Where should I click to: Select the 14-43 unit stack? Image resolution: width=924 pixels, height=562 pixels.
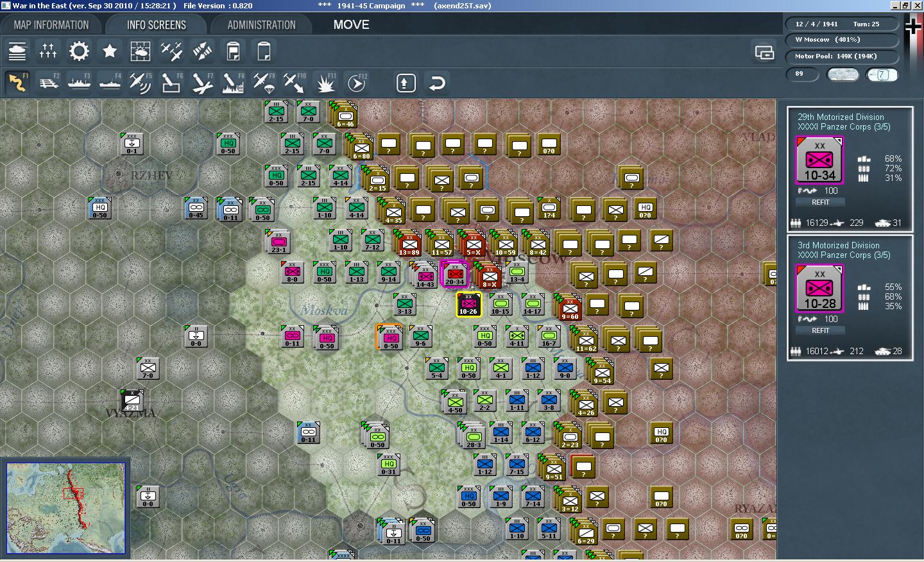pos(424,275)
